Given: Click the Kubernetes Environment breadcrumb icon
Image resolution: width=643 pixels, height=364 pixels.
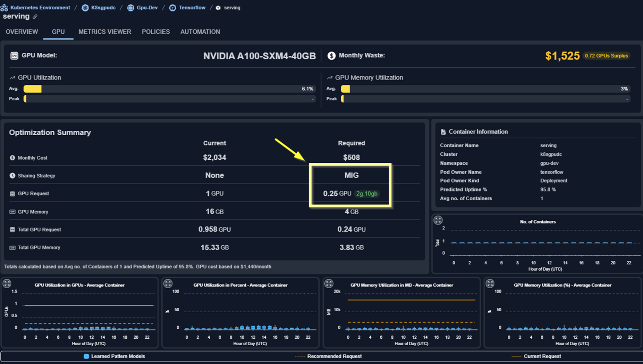Looking at the screenshot, I should click(5, 8).
